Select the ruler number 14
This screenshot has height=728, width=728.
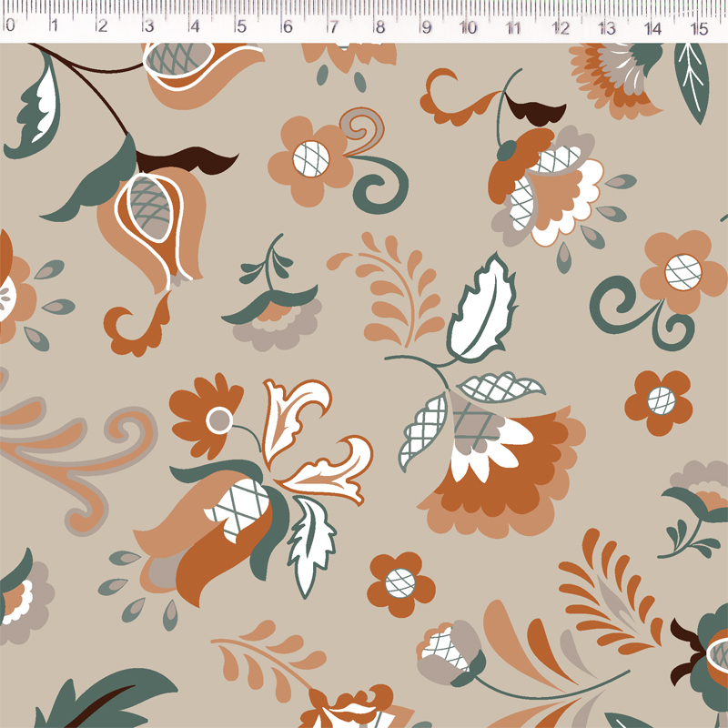[652, 28]
